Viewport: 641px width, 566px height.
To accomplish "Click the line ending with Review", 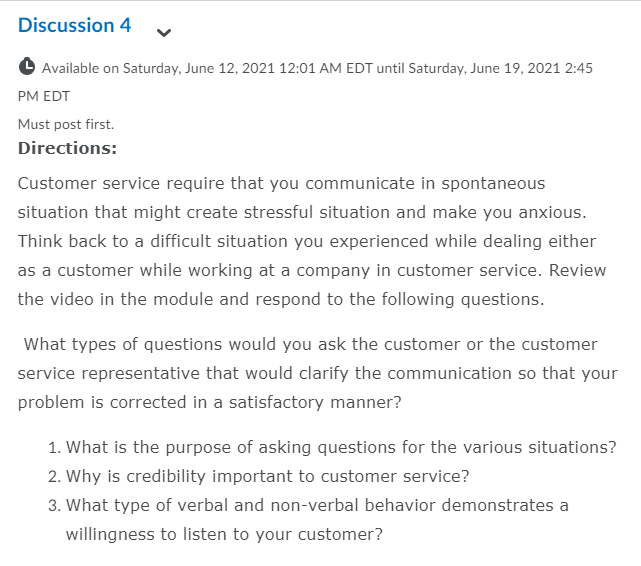I will pos(312,271).
